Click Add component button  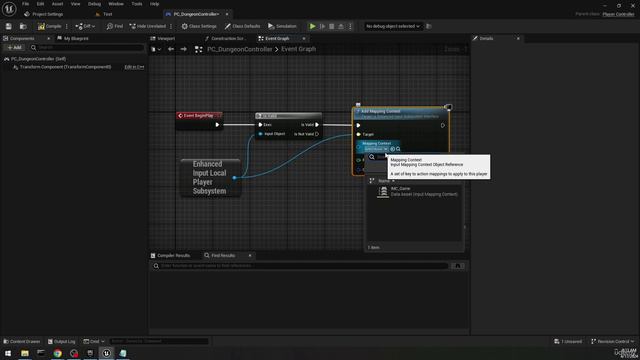click(15, 47)
